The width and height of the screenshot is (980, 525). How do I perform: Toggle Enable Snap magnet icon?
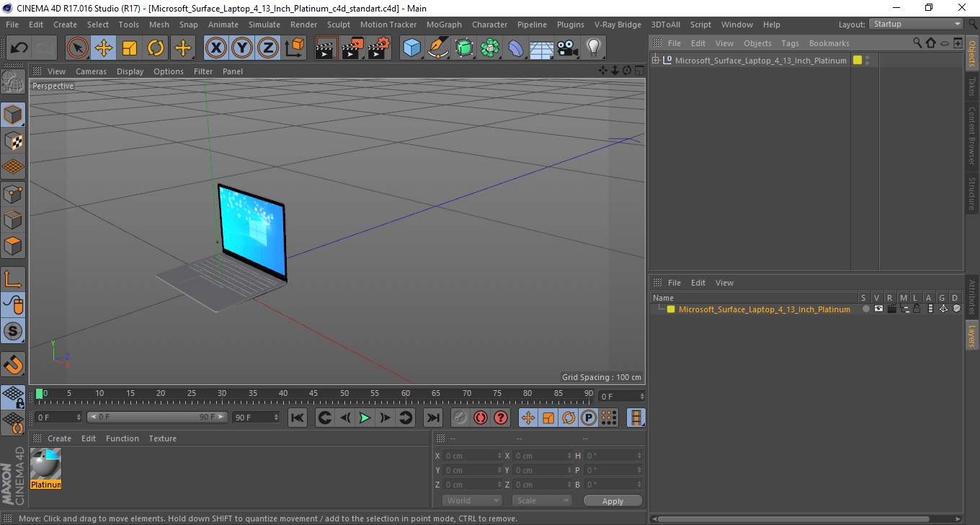(13, 364)
